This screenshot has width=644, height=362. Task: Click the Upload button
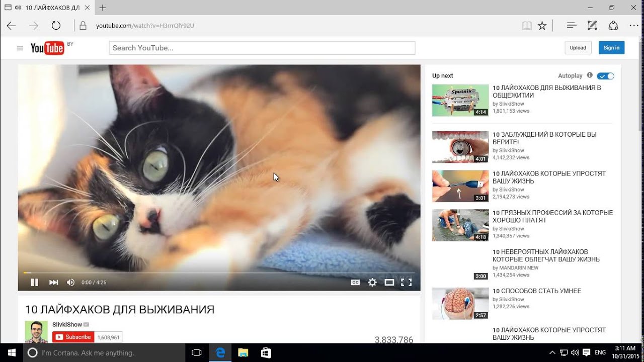(x=578, y=48)
